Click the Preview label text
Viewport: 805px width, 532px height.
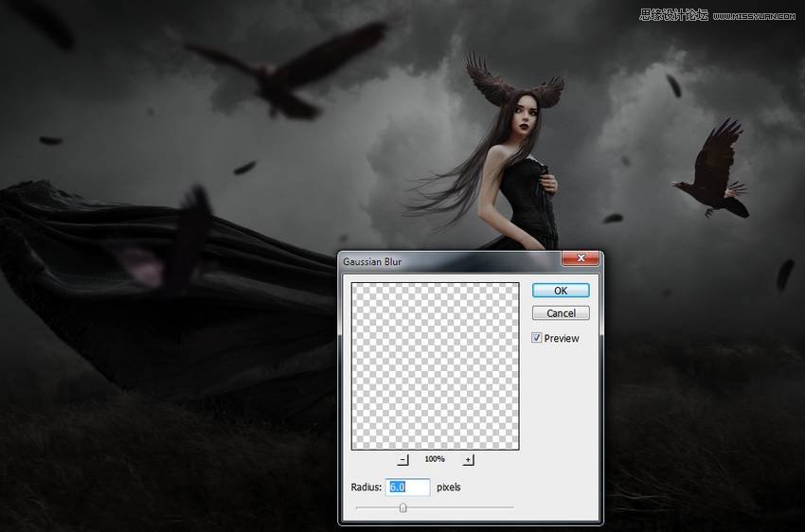point(562,339)
